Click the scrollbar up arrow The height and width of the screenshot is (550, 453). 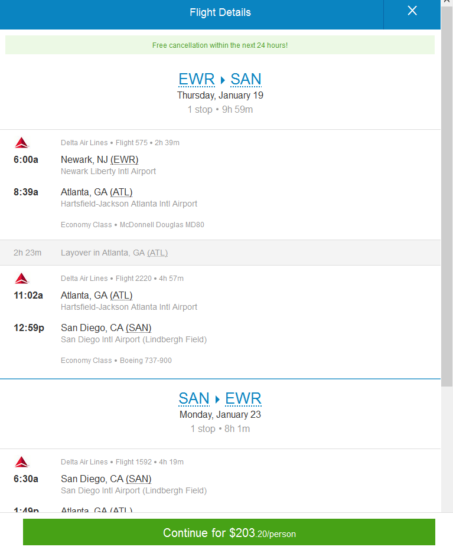click(447, 2)
